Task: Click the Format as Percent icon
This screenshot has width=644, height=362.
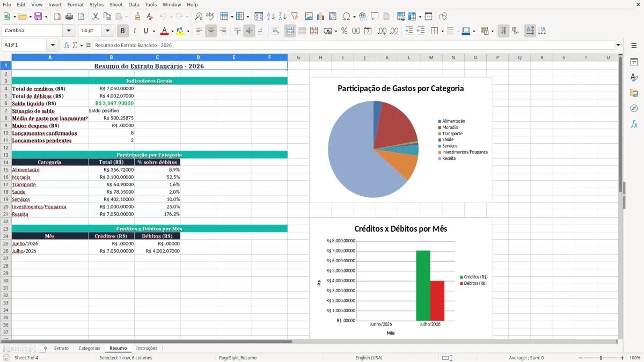Action: 344,31
